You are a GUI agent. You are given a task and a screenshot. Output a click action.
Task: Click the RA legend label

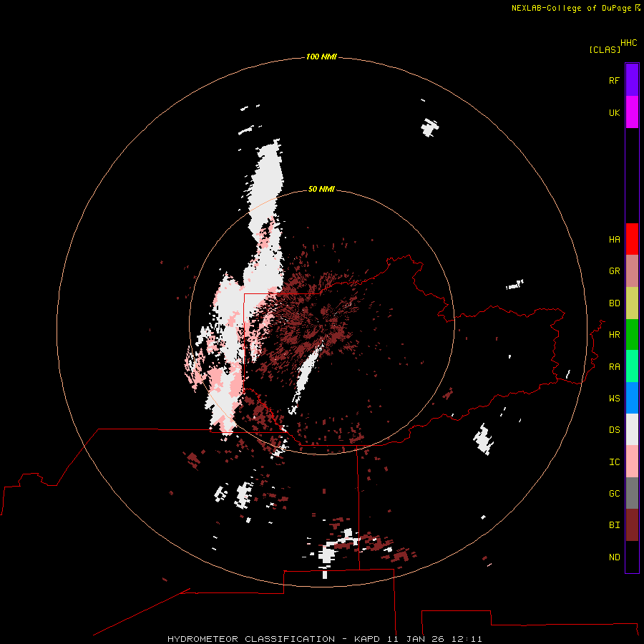614,367
